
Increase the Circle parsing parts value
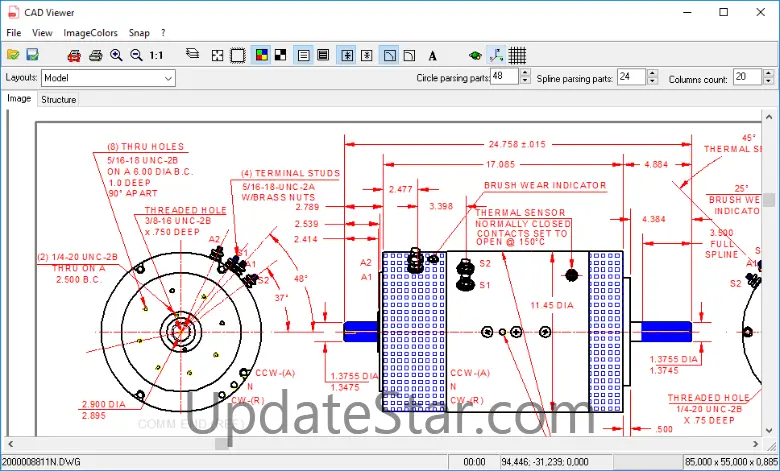(x=525, y=73)
